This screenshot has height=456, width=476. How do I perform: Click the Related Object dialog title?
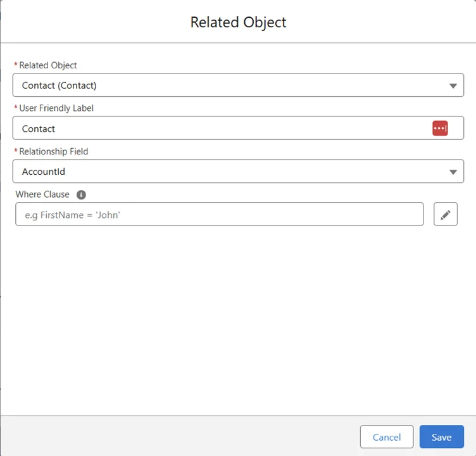238,22
